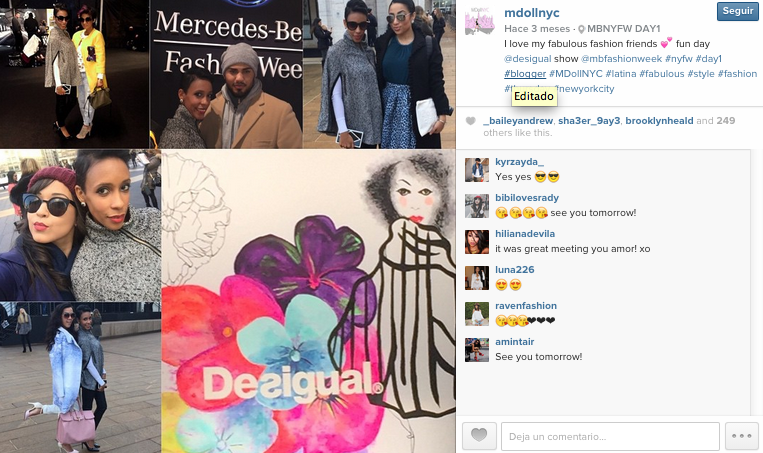Open the #newyorkcity hashtag
Screen dimensions: 763x453
[x=585, y=89]
